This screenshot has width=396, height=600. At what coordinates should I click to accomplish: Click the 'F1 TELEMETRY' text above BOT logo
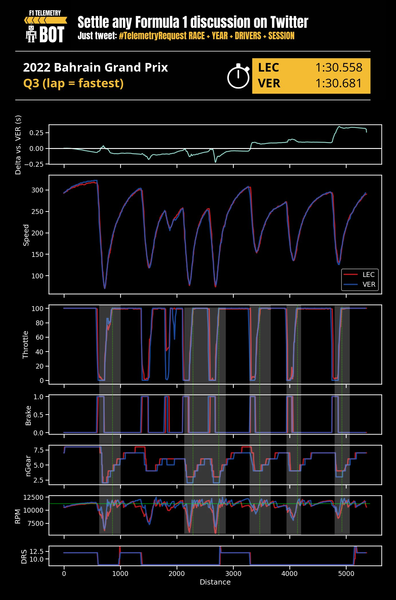click(45, 13)
